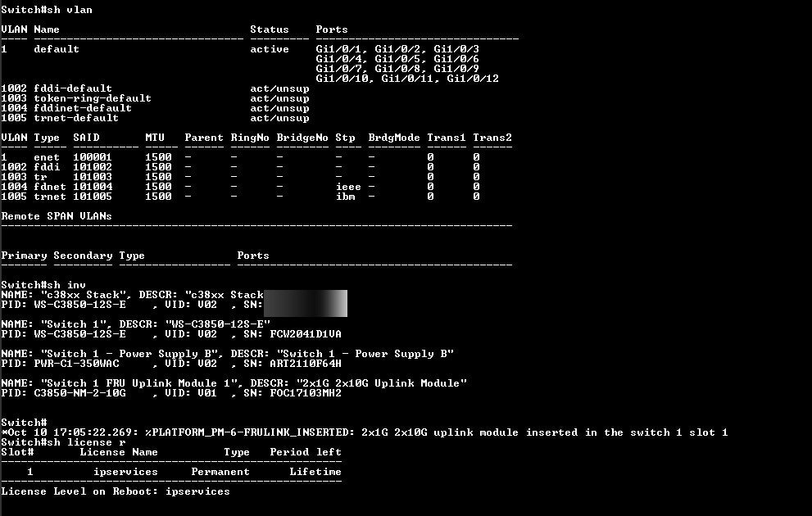The image size is (812, 516).
Task: Click the 'License Level on Reboot: ipservices' line
Action: pyautogui.click(x=116, y=491)
